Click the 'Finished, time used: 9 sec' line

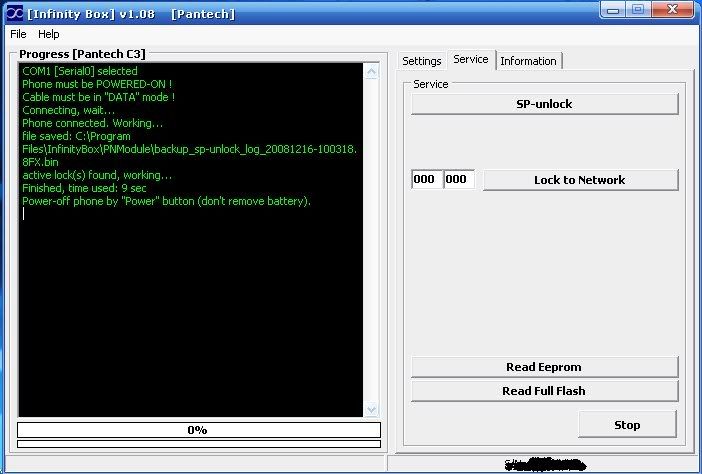pyautogui.click(x=84, y=188)
